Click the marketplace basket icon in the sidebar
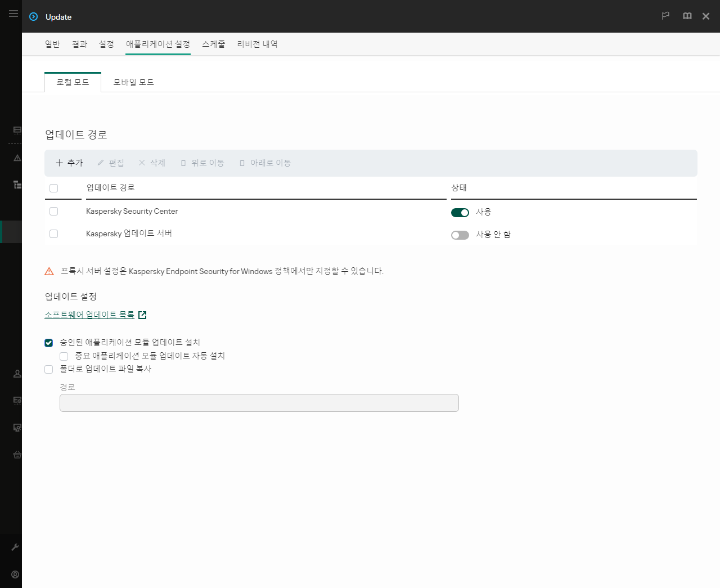Screen dimensions: 720x588 (x=16, y=455)
